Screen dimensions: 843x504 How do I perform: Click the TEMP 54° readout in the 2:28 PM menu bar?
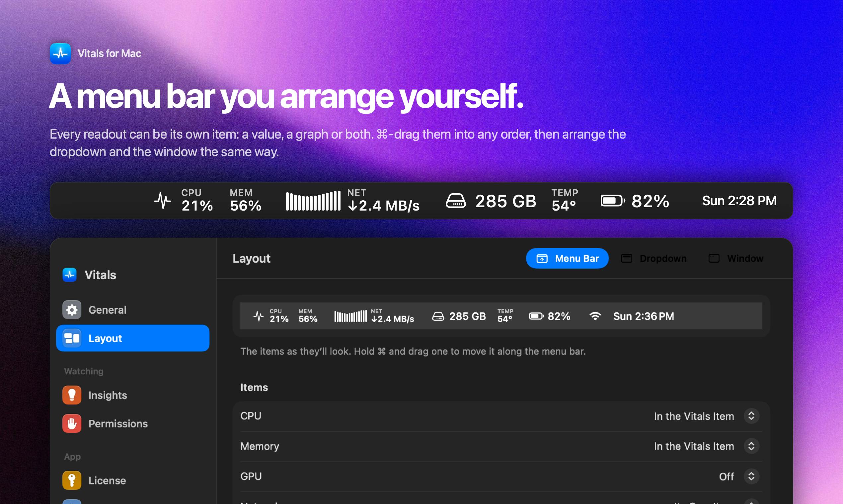pos(565,201)
